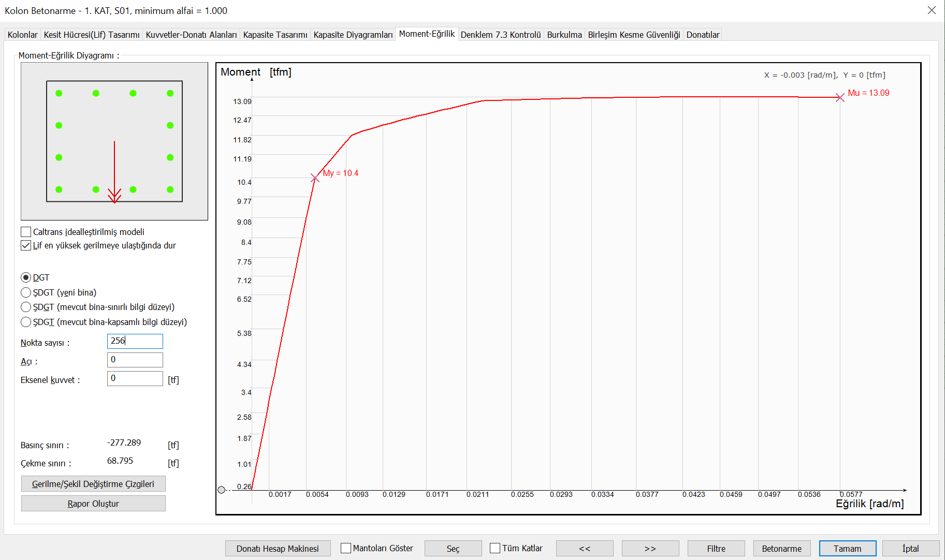945x560 pixels.
Task: Click the Filtre button
Action: [716, 549]
